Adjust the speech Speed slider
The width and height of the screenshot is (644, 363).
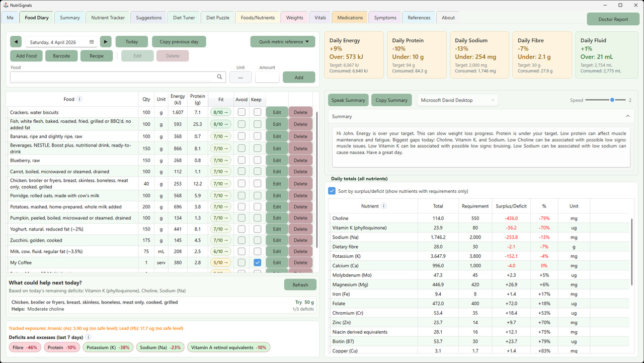click(613, 100)
